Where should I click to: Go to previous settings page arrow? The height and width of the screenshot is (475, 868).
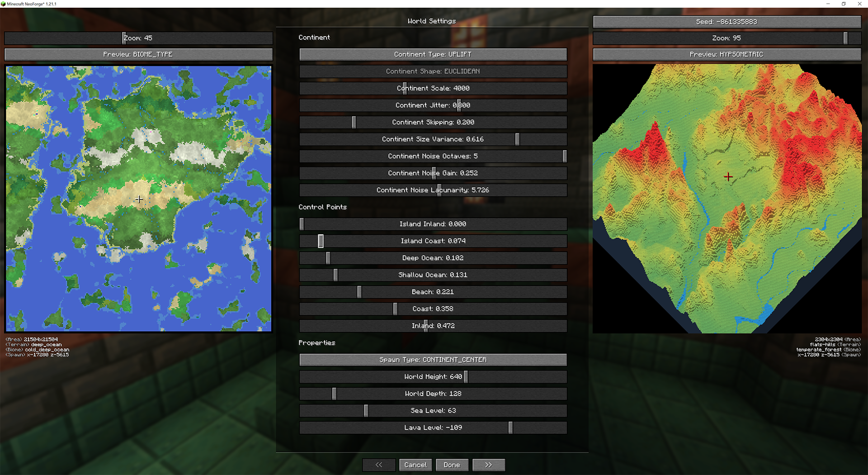pyautogui.click(x=379, y=465)
